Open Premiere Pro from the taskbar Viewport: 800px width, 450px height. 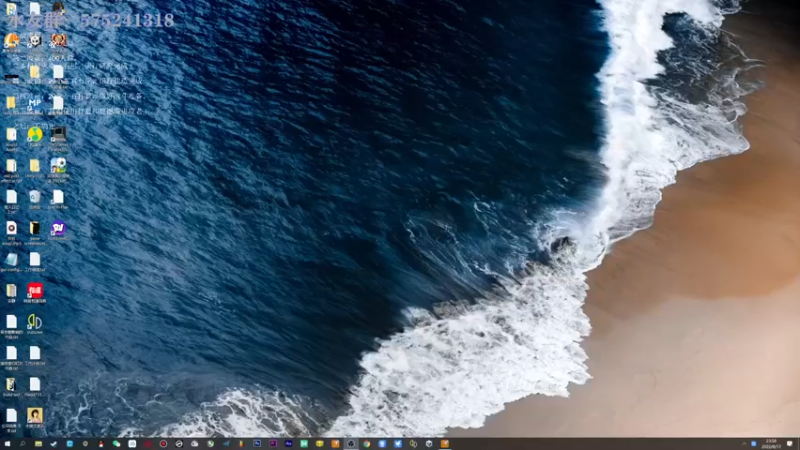273,444
